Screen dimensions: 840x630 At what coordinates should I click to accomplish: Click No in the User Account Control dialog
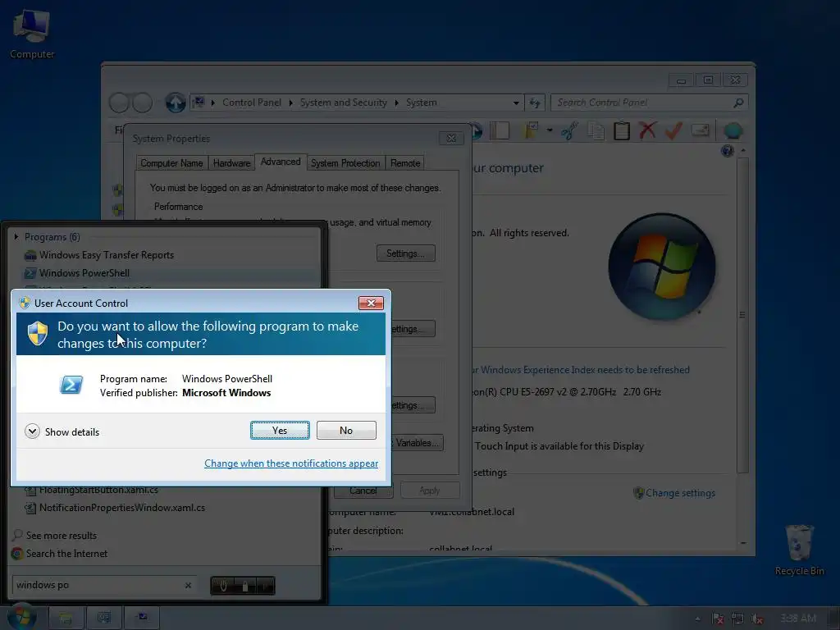pyautogui.click(x=346, y=430)
